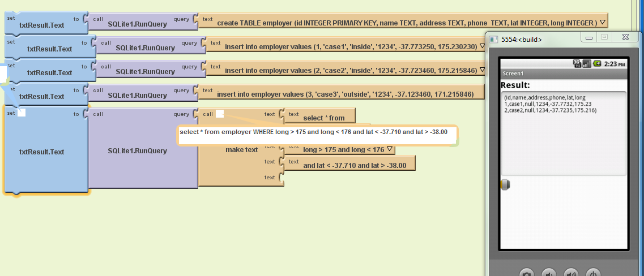This screenshot has height=276, width=644.
Task: Click the 5554:<build> emulator window title
Action: click(x=522, y=40)
